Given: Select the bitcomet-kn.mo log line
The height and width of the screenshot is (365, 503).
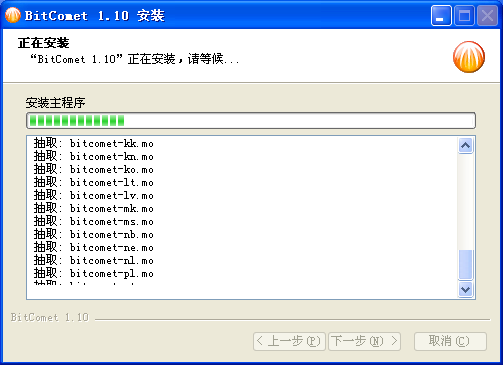Looking at the screenshot, I should click(x=94, y=157).
